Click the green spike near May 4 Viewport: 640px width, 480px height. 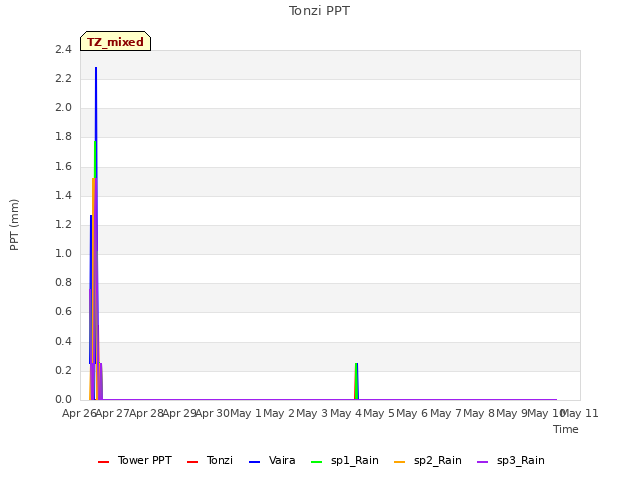tap(356, 381)
